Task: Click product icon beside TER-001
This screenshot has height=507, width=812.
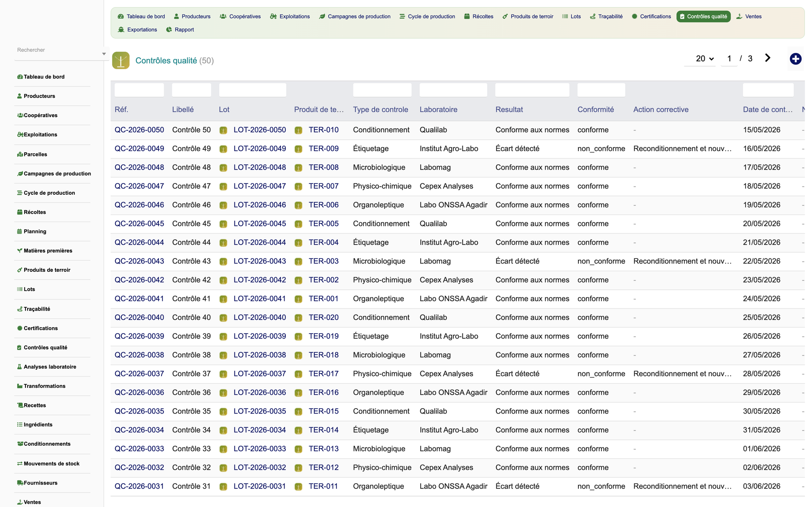Action: (298, 299)
